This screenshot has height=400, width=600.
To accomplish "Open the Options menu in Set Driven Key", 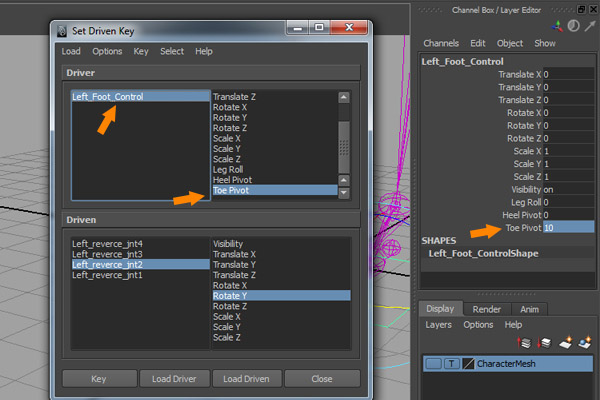I will [107, 51].
